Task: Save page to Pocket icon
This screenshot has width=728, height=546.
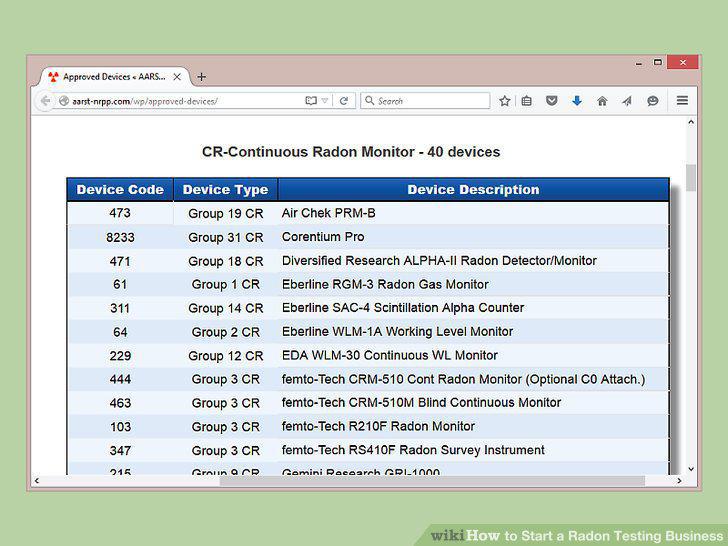Action: tap(552, 101)
